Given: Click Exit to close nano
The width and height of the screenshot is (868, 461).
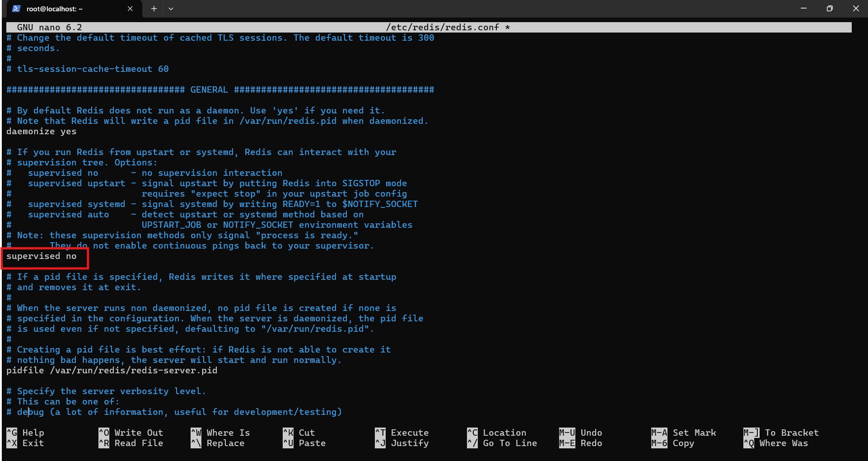Looking at the screenshot, I should (33, 443).
